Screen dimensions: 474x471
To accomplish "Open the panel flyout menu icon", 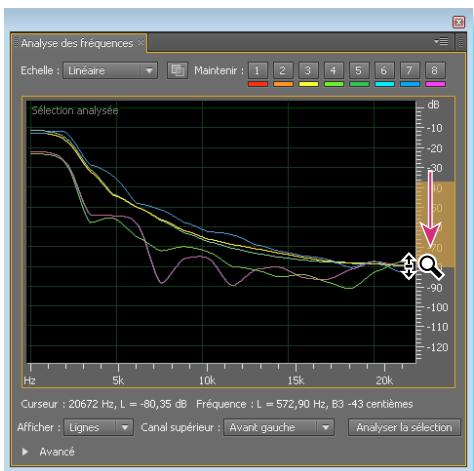I will point(441,42).
